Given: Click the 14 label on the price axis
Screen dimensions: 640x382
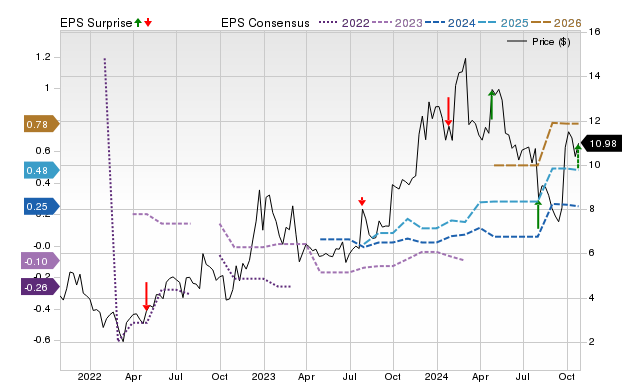Looking at the screenshot, I should pyautogui.click(x=595, y=76).
